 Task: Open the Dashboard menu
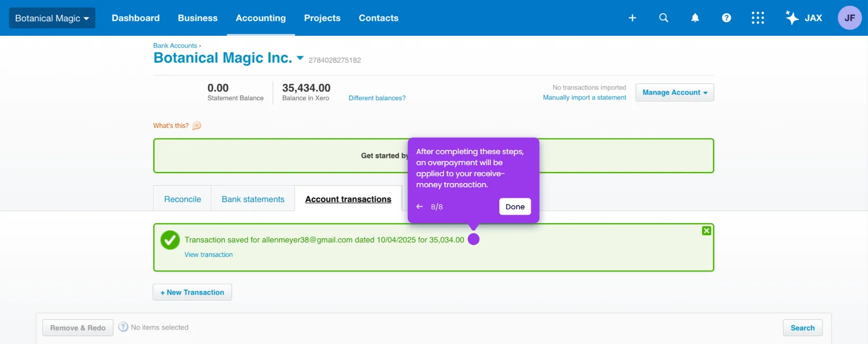click(135, 18)
